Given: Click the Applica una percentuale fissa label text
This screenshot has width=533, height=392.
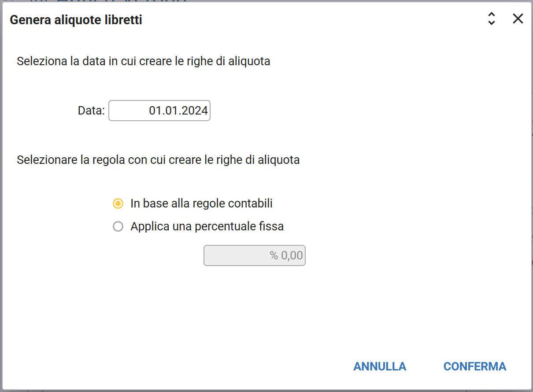Looking at the screenshot, I should pos(207,227).
